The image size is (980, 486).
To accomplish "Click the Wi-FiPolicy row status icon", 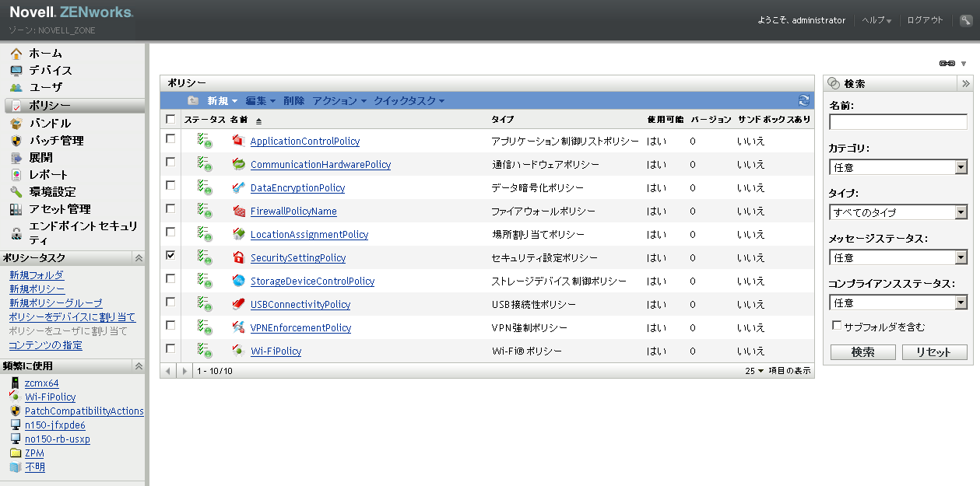I will point(205,351).
